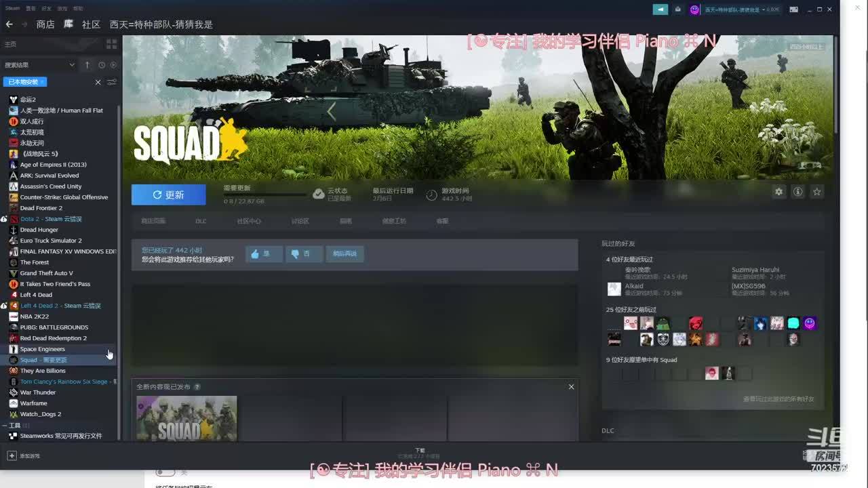Select Grand Theft Auto V in game list
Image resolution: width=868 pixels, height=488 pixels.
click(46, 273)
